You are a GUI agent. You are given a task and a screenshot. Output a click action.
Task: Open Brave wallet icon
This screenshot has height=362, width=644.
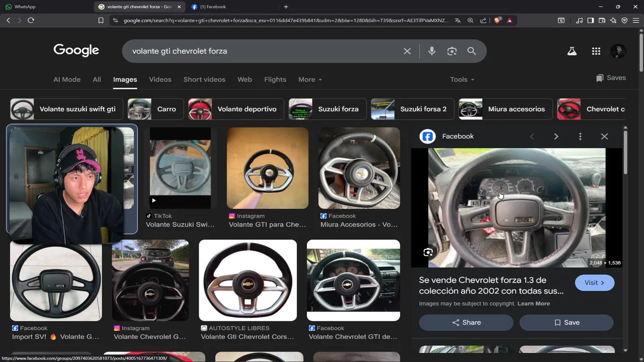(x=602, y=20)
